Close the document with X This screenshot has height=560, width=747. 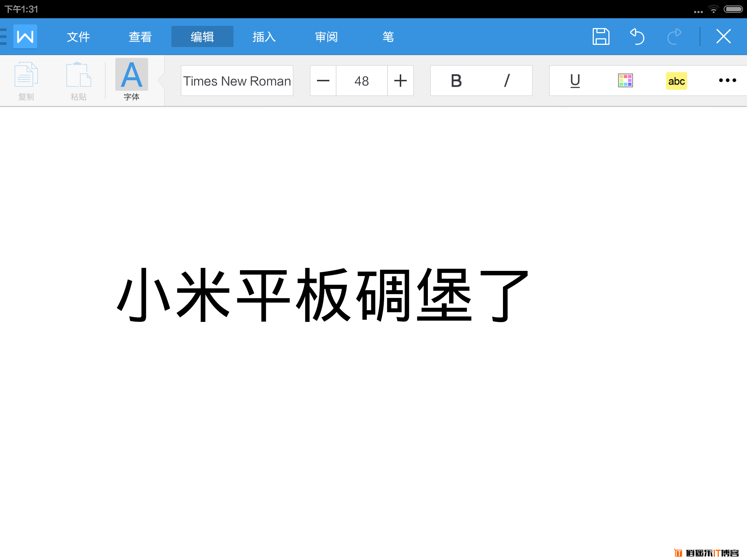click(x=723, y=36)
